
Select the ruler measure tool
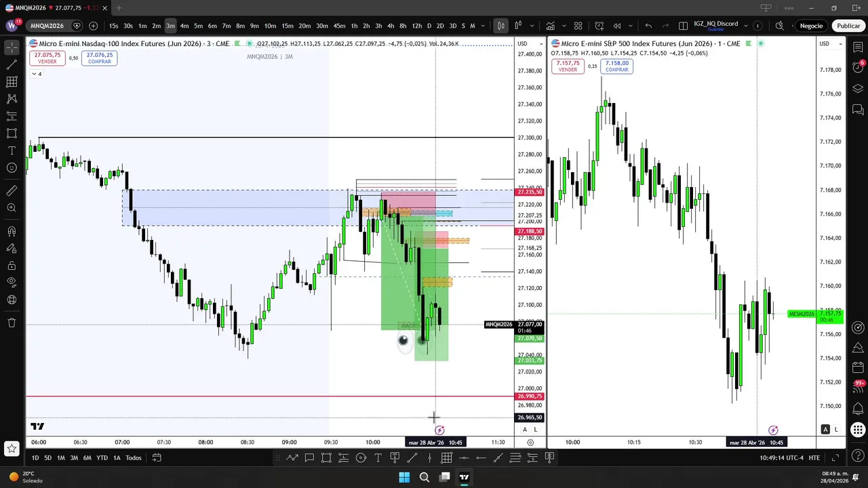pyautogui.click(x=12, y=191)
